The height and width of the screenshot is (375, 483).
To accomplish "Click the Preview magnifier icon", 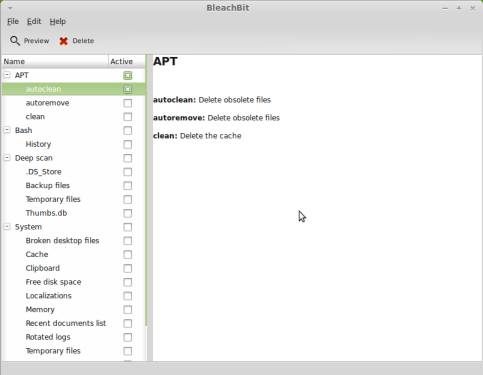I will pos(15,41).
